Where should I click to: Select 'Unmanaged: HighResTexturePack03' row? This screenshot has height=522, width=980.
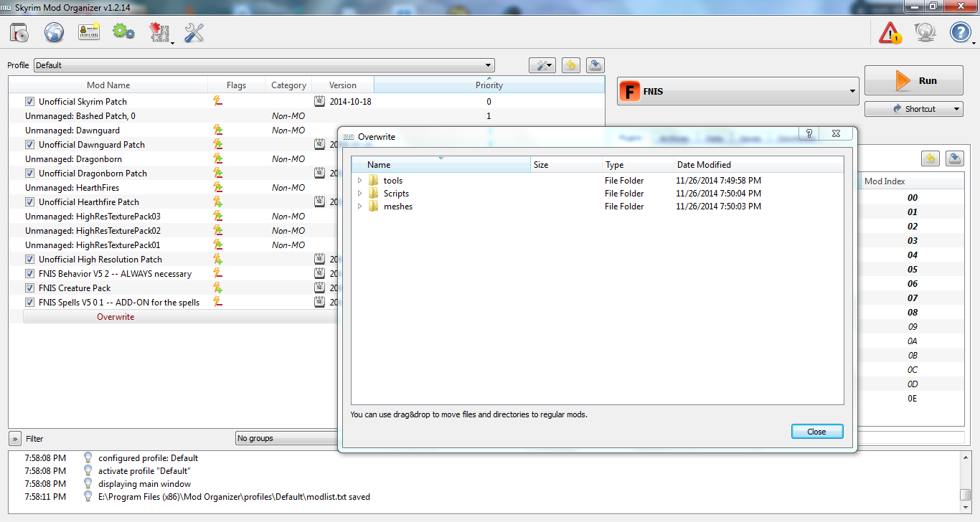[173, 217]
